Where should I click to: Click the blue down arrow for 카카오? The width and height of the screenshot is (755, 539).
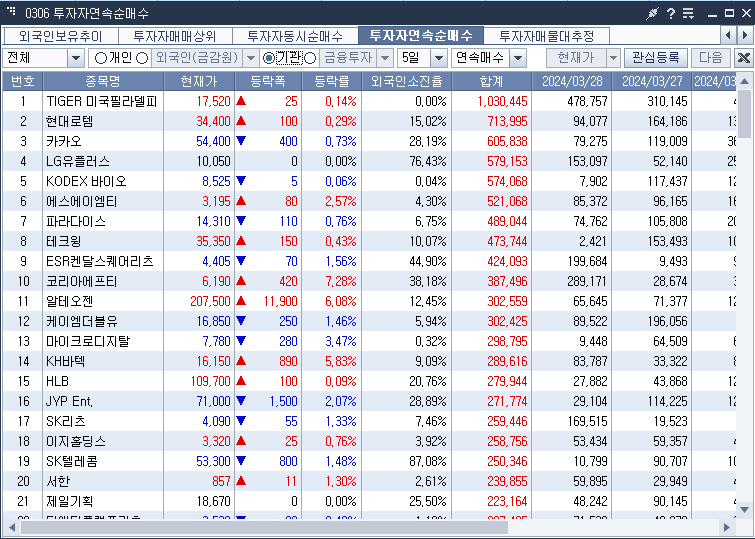[241, 141]
